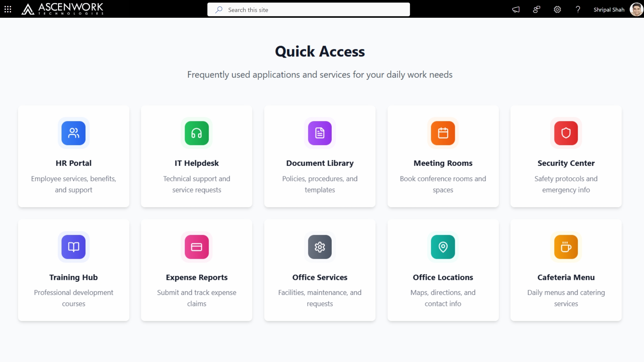Click the green IT Helpdesk headphones icon
644x362 pixels.
197,133
